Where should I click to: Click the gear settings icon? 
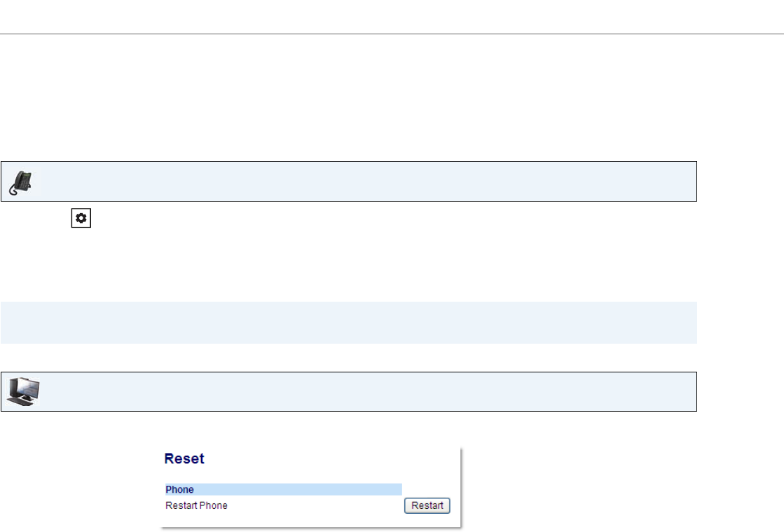pyautogui.click(x=81, y=218)
